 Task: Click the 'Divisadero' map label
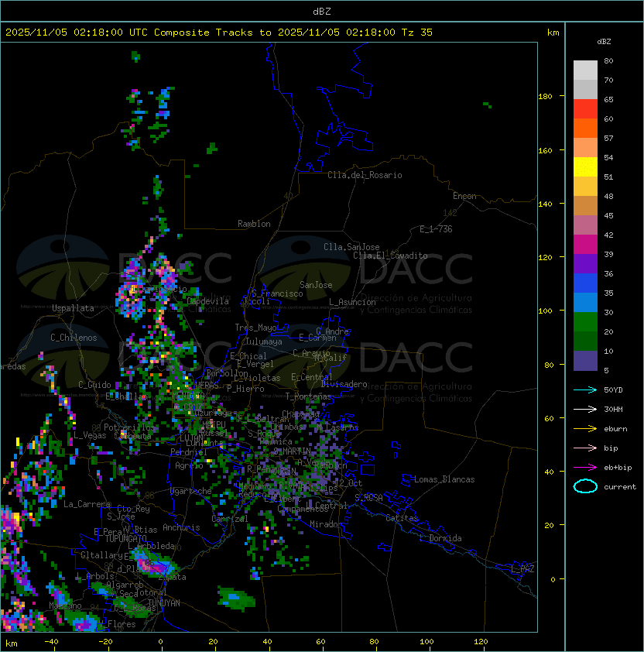pos(344,384)
